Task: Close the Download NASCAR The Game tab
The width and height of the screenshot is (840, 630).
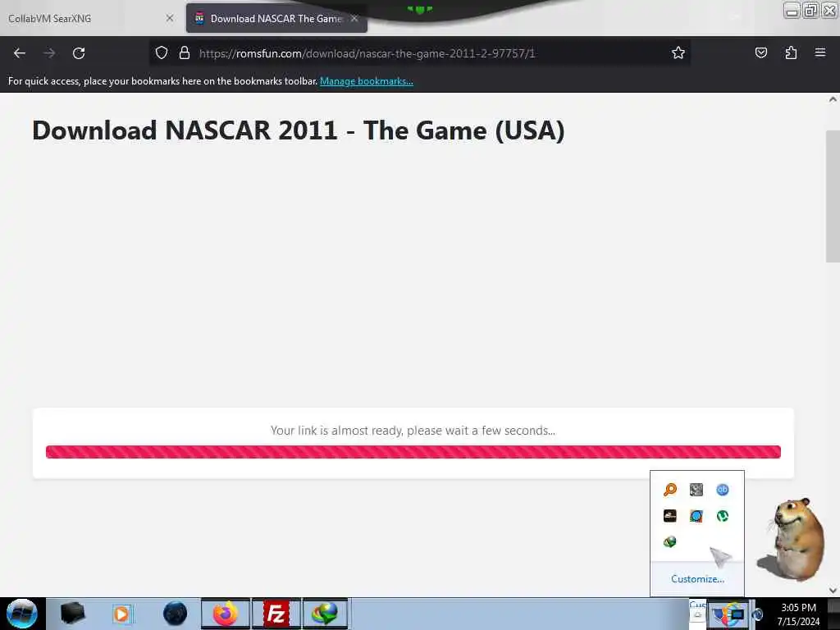Action: pyautogui.click(x=354, y=18)
